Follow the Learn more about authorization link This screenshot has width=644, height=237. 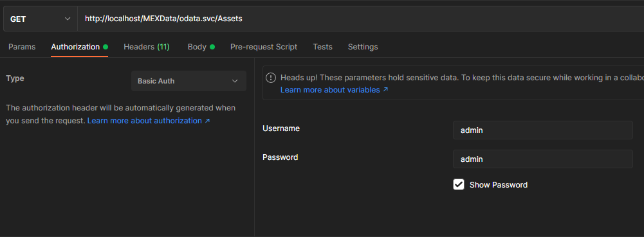pos(149,121)
